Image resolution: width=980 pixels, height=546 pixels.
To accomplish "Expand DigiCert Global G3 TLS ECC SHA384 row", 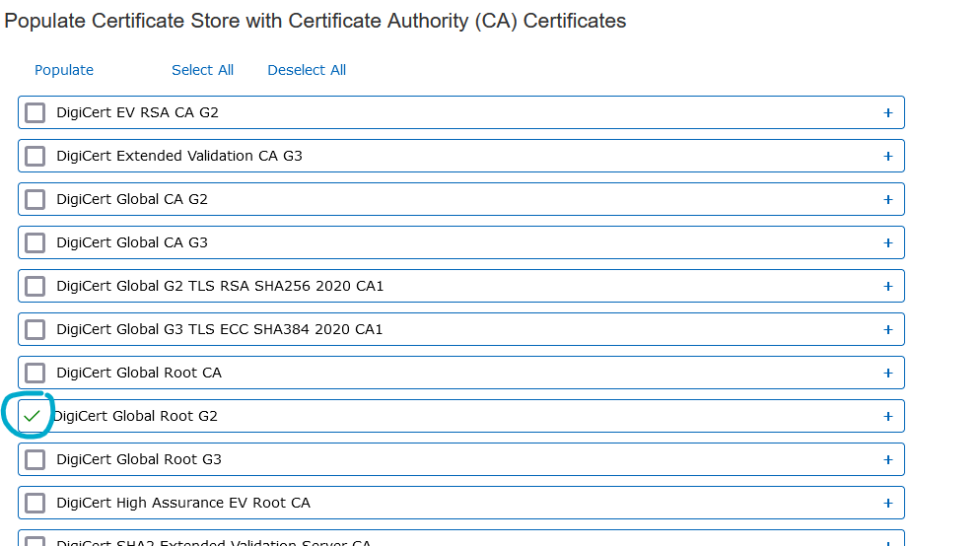I will (x=888, y=329).
